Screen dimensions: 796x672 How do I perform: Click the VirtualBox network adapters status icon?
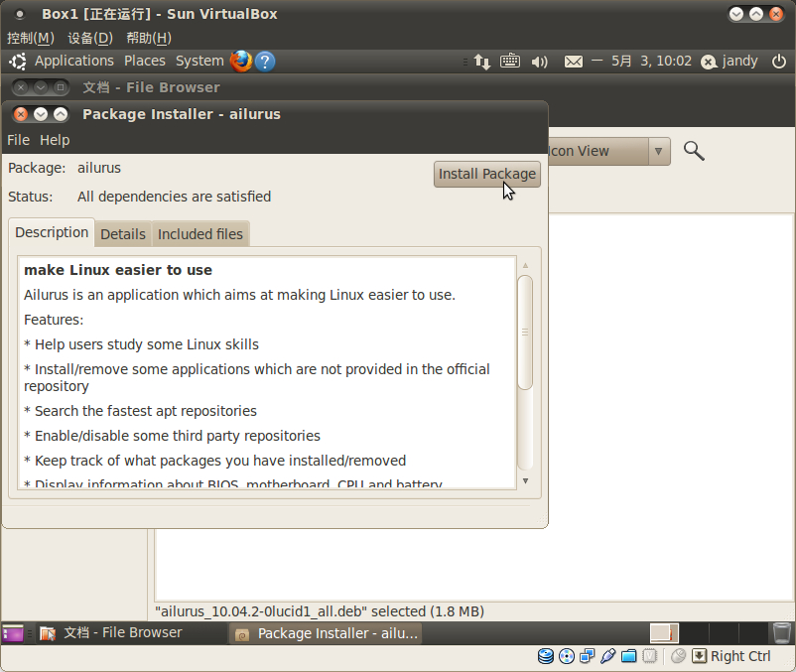pos(588,656)
